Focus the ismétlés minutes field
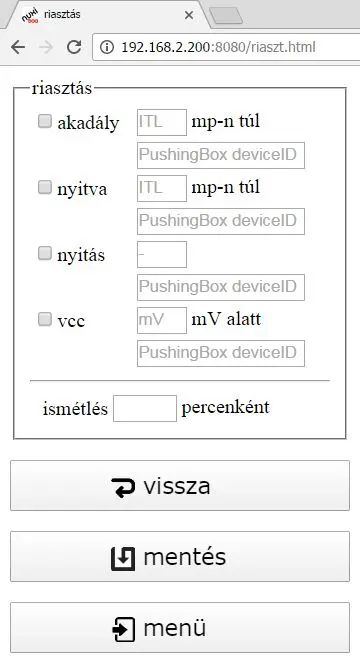Screen dimensions: 360x661 [x=145, y=408]
